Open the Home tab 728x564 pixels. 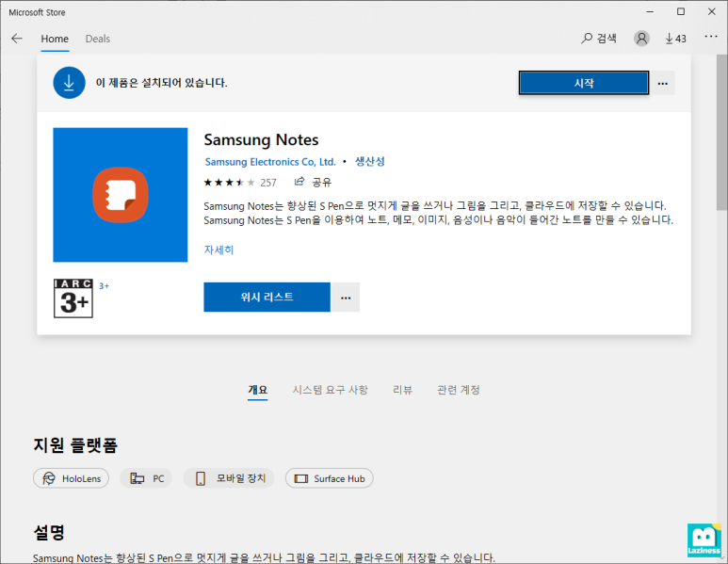coord(55,39)
